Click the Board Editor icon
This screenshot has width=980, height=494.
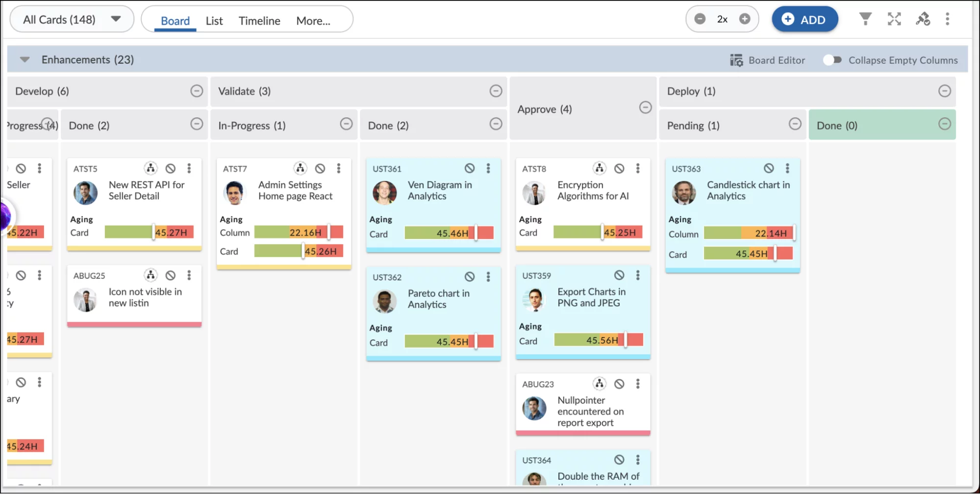click(736, 59)
